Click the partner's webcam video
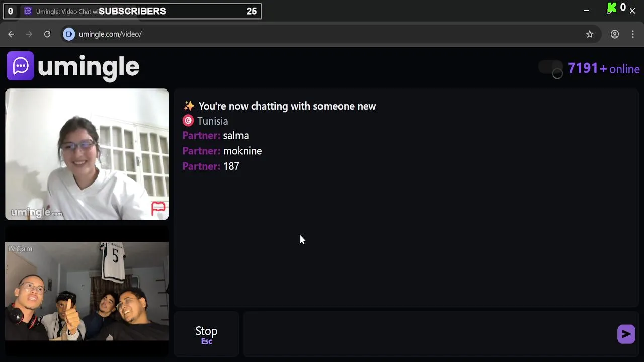 pos(87,154)
